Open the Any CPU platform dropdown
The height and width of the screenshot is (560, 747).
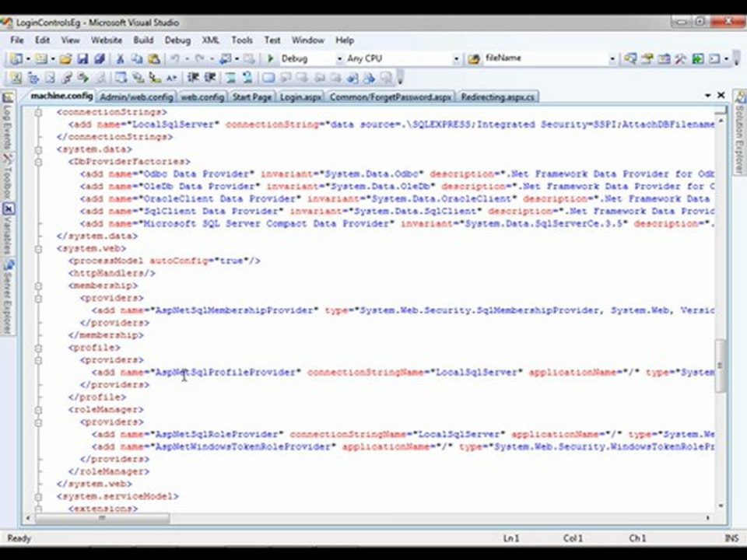[456, 59]
